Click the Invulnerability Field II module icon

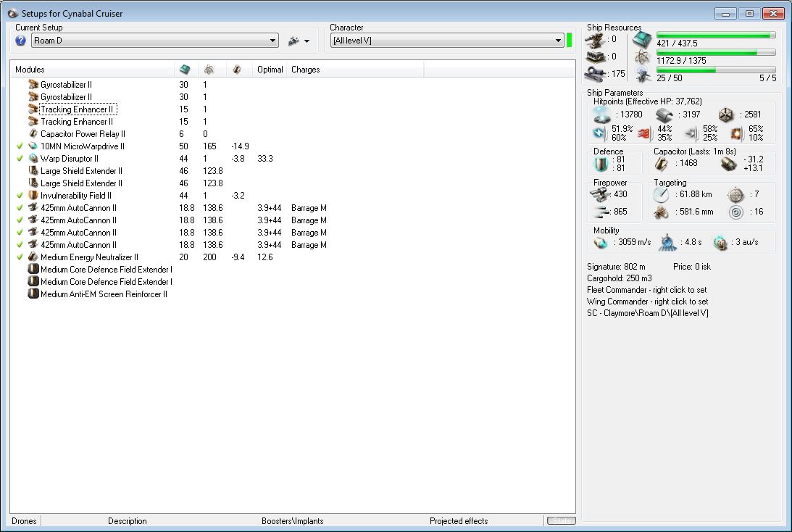coord(33,195)
